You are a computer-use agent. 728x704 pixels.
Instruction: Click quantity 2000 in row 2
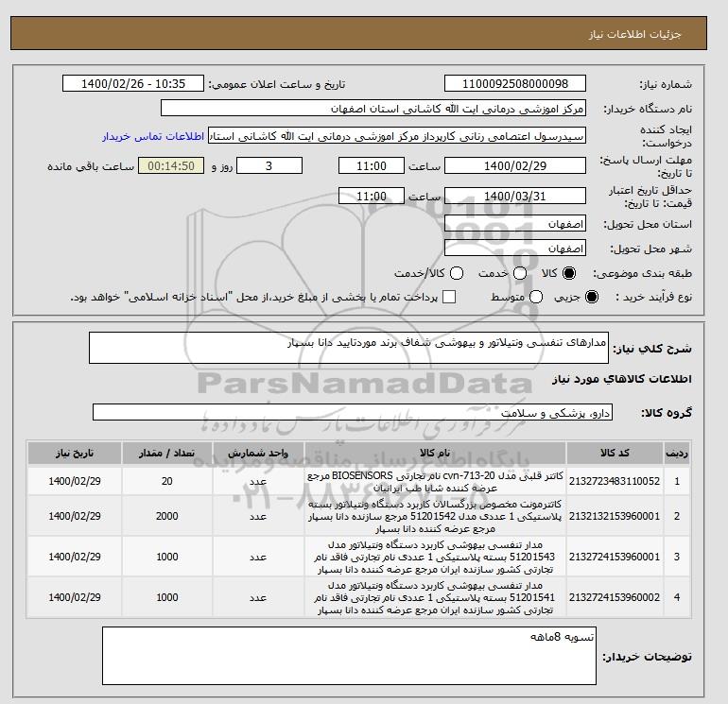point(167,516)
